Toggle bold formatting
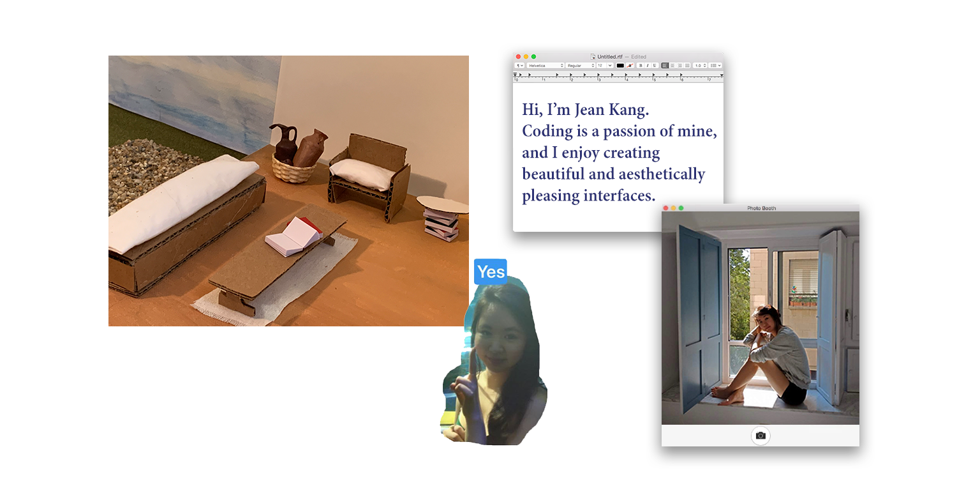980x479 pixels. 641,66
